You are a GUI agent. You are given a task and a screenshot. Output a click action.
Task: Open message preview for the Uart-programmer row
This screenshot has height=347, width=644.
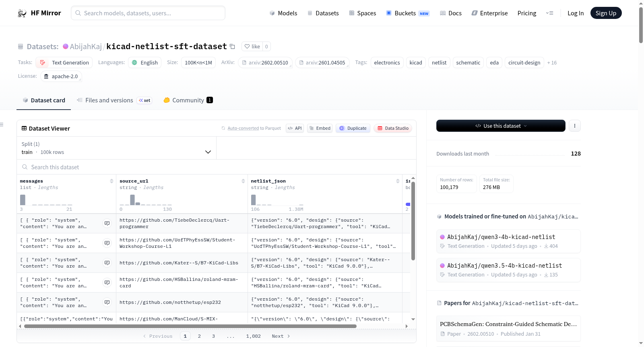point(107,223)
